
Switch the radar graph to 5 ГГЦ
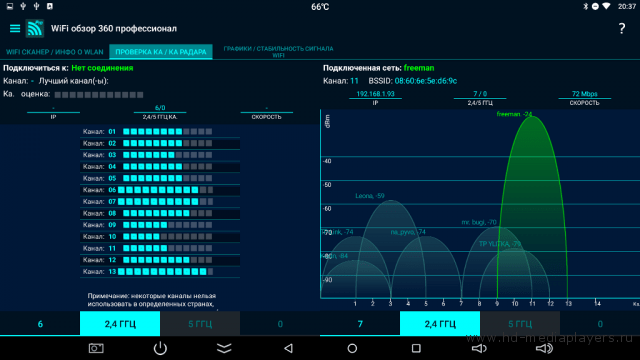(520, 324)
